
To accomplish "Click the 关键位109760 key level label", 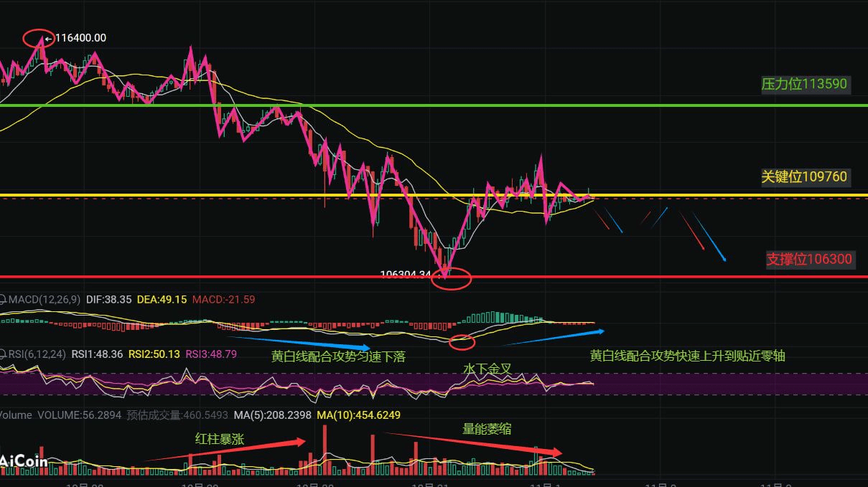I will (x=804, y=176).
